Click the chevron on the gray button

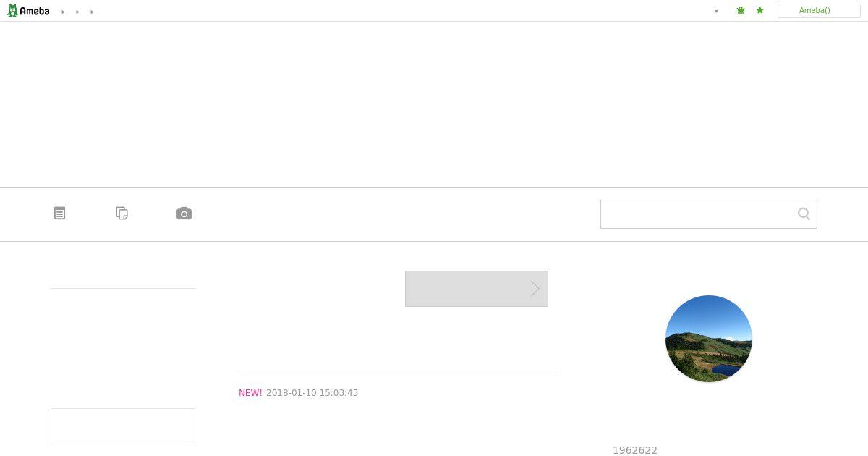pos(535,289)
